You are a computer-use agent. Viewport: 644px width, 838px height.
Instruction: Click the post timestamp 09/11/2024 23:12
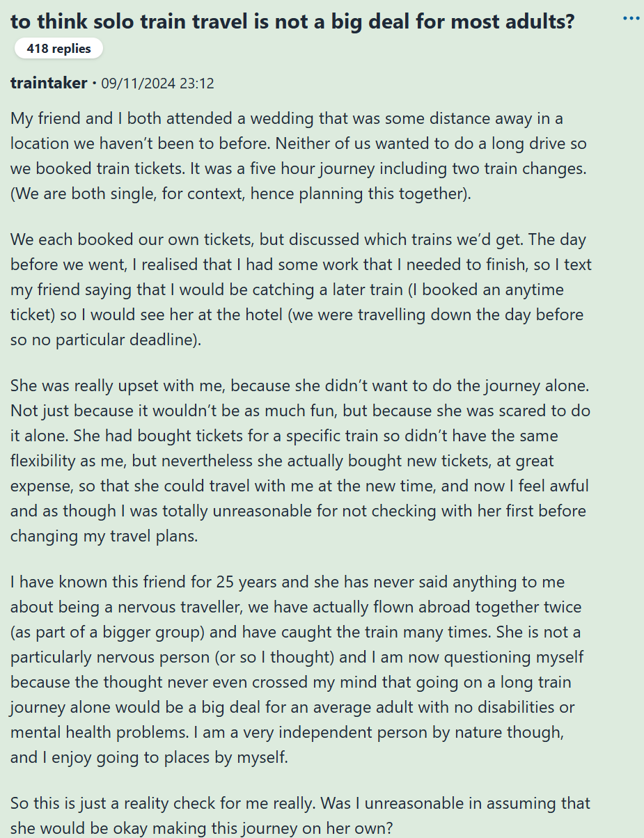point(157,84)
